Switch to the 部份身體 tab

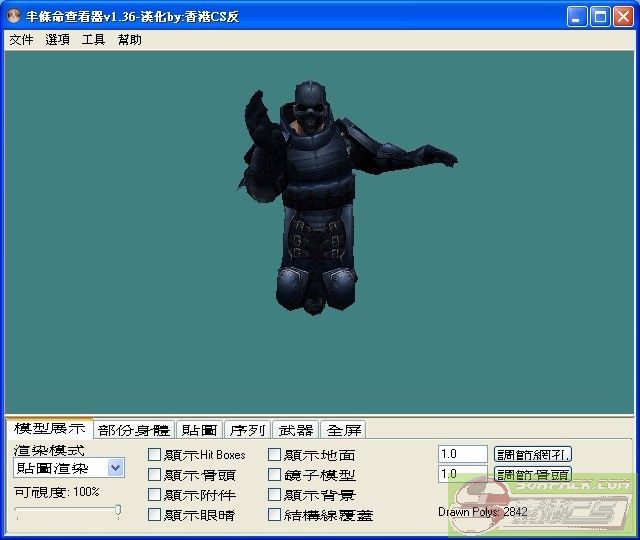pyautogui.click(x=134, y=430)
